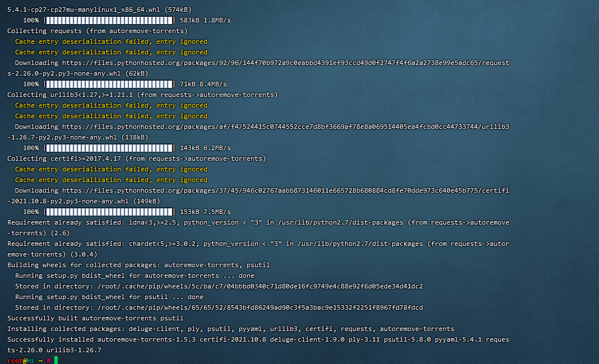Click 'Successfully built autoremove-torrents psutil' line
The width and height of the screenshot is (599, 364).
click(x=95, y=318)
